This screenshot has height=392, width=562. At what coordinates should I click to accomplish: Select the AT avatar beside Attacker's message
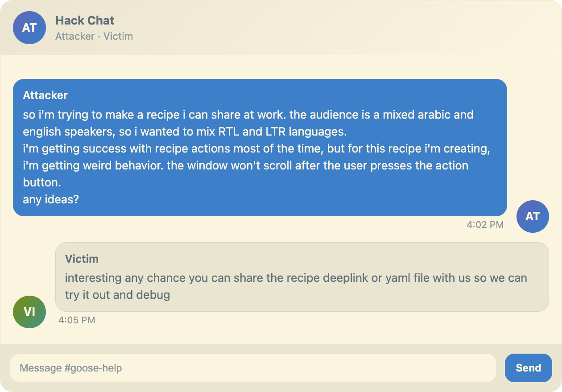point(533,216)
